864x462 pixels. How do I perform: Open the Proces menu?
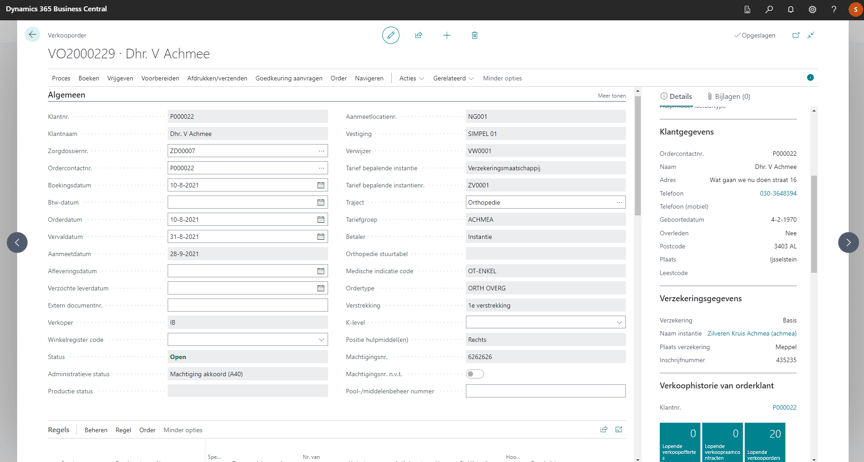(x=61, y=78)
